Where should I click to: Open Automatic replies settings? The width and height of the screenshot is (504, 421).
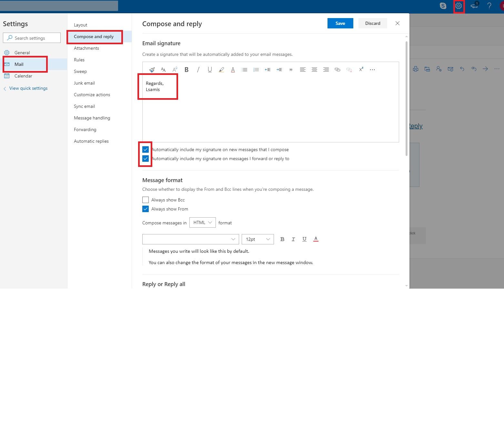(x=91, y=141)
